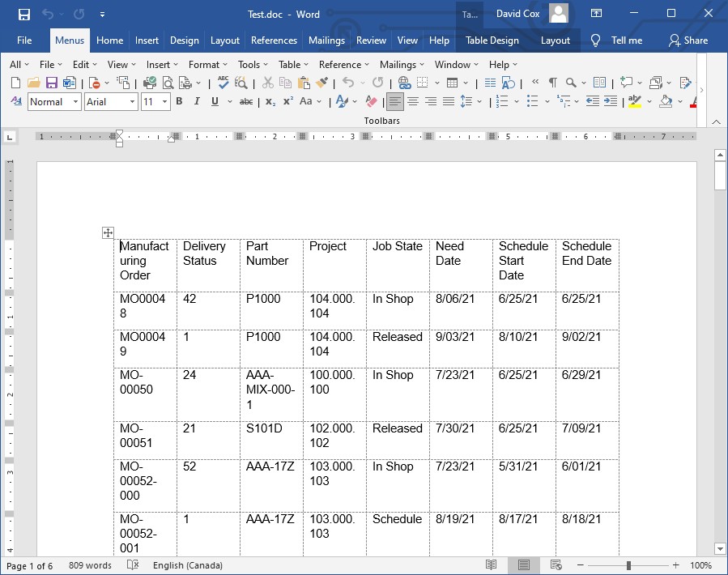Viewport: 728px width, 575px height.
Task: Insert a hyperlink with the globe-link icon
Action: pos(404,83)
